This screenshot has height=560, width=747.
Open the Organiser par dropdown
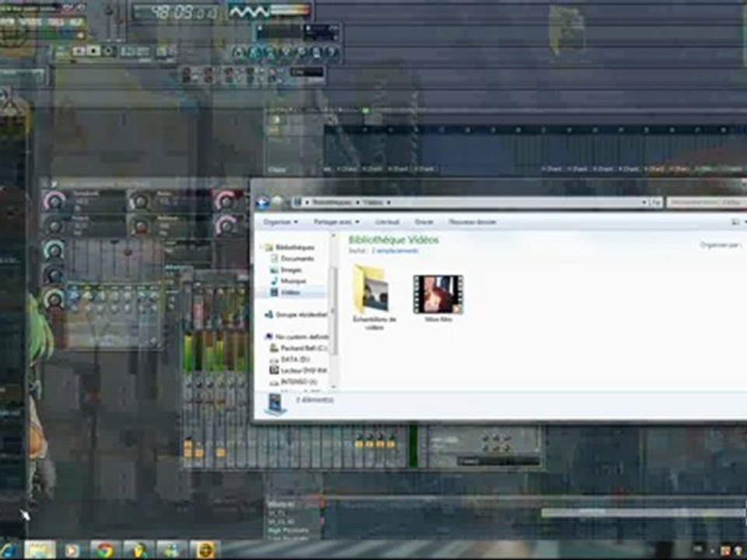pos(721,245)
